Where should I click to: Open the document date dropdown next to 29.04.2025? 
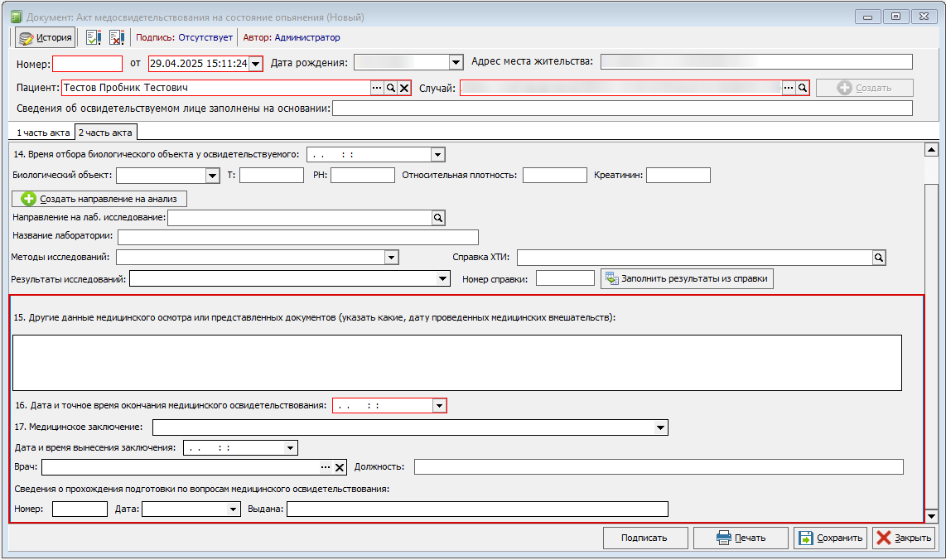tap(256, 63)
